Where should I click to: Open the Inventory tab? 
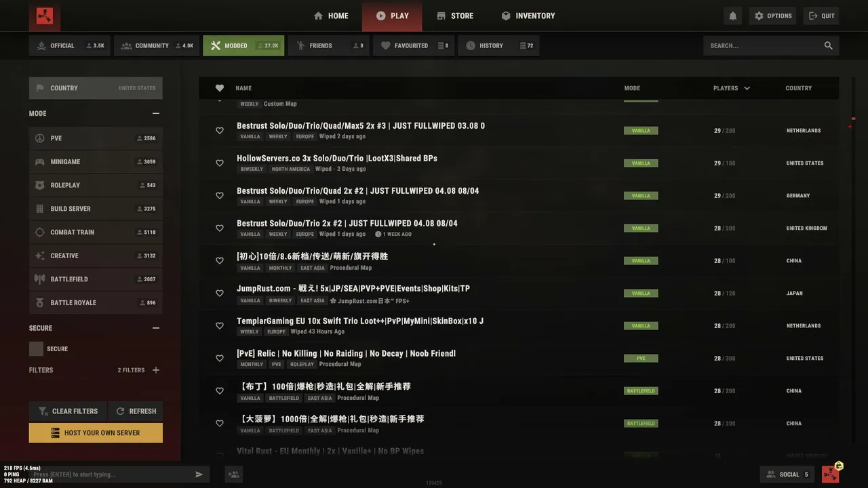(x=528, y=16)
